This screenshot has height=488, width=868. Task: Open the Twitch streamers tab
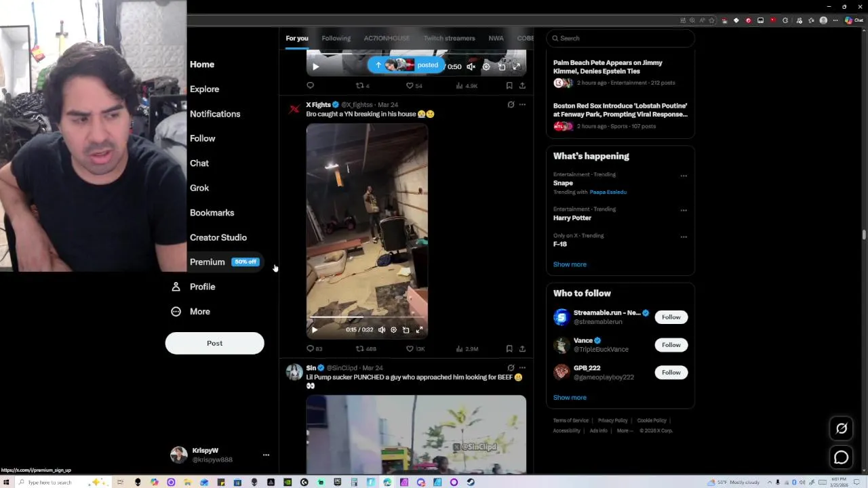tap(449, 38)
